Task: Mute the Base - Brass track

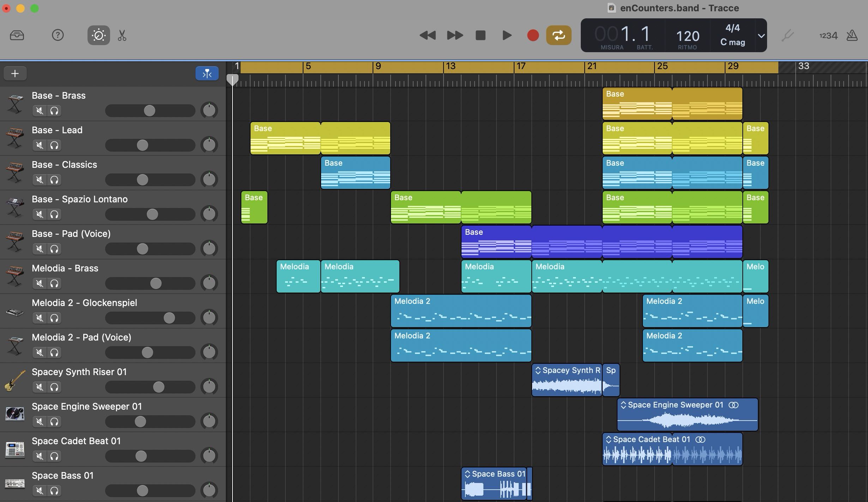Action: [x=40, y=111]
